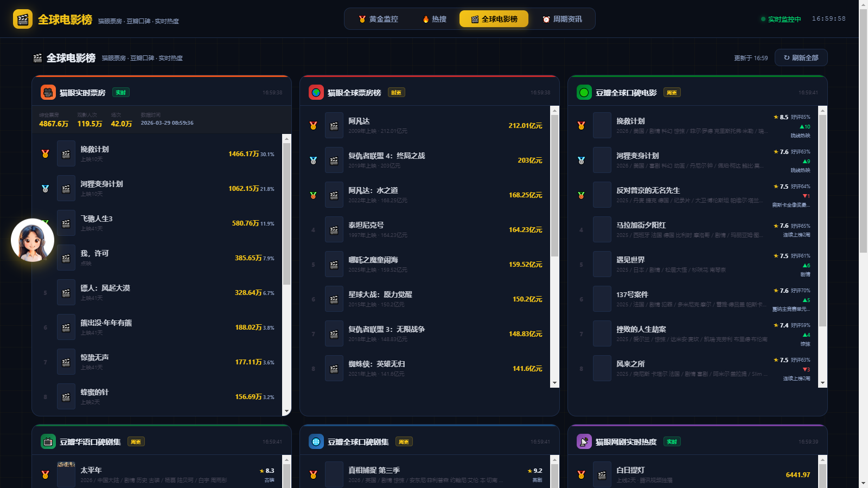Click the 实时监控中 status indicator

pos(781,19)
